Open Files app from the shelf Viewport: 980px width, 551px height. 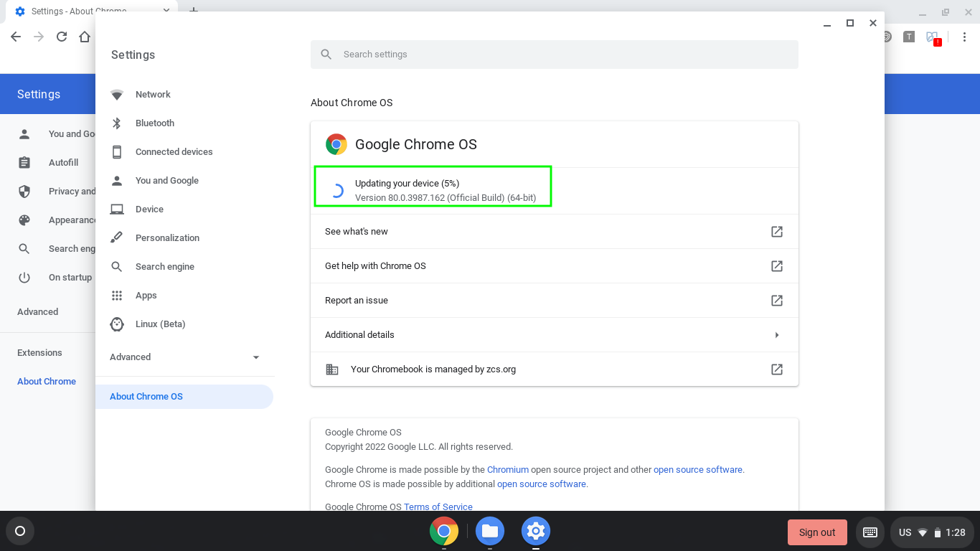point(490,532)
